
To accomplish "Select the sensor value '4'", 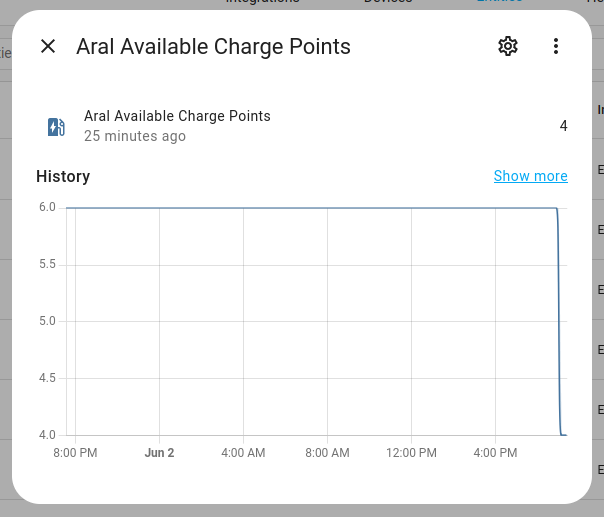I will pos(563,126).
